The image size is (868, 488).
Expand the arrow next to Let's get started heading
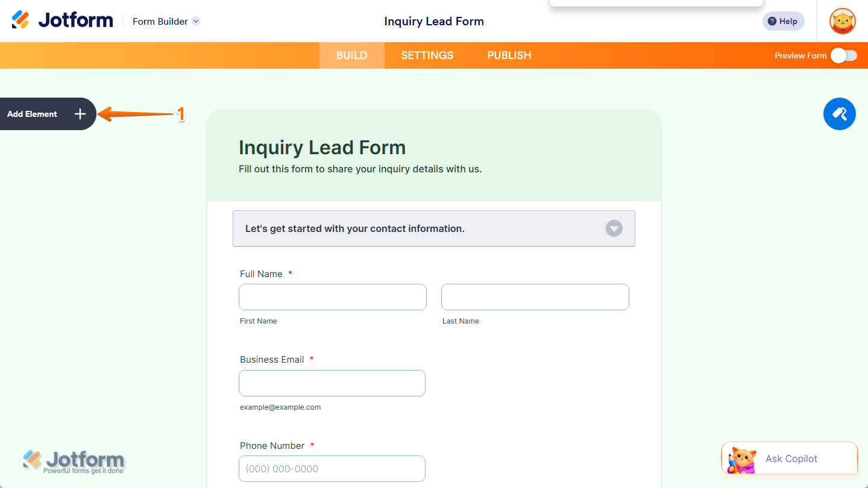coord(614,228)
